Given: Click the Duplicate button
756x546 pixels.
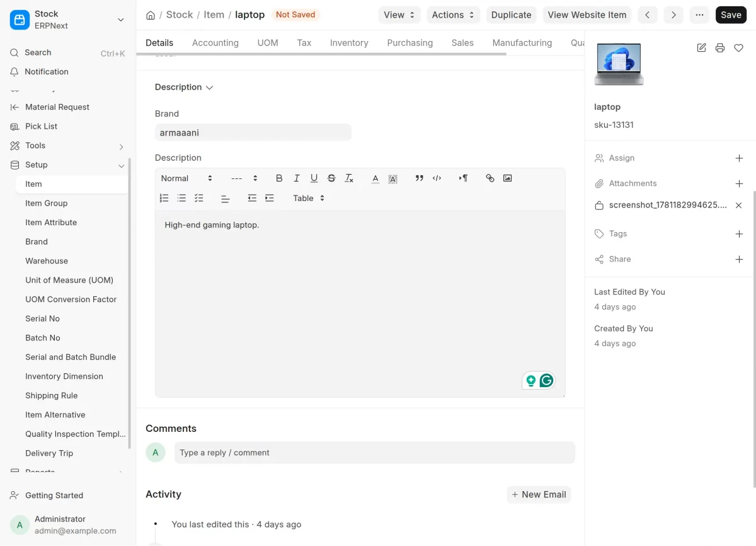Looking at the screenshot, I should pos(512,15).
